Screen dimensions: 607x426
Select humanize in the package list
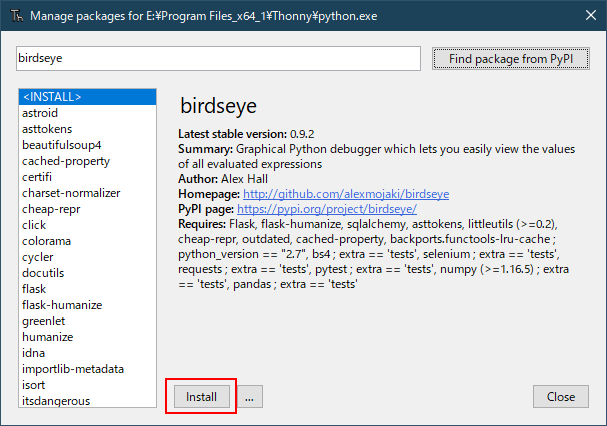click(x=87, y=337)
